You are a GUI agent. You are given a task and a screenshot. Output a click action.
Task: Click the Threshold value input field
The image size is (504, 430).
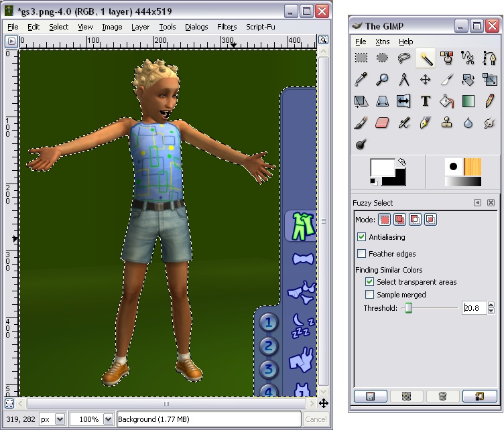[475, 308]
